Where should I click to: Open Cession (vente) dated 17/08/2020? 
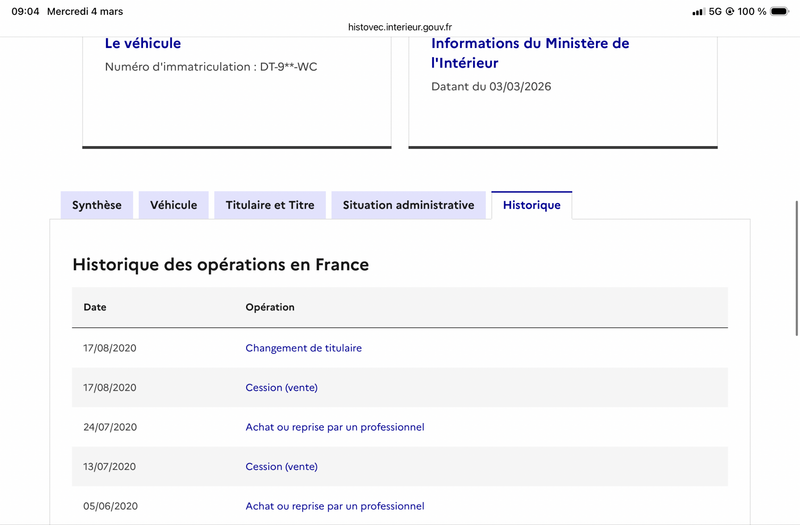click(x=282, y=387)
